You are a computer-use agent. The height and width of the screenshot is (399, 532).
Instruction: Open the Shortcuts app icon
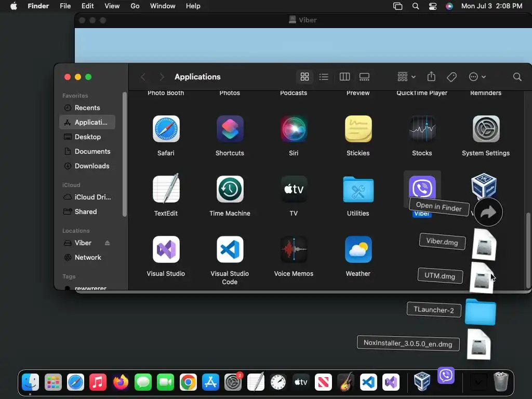point(230,129)
